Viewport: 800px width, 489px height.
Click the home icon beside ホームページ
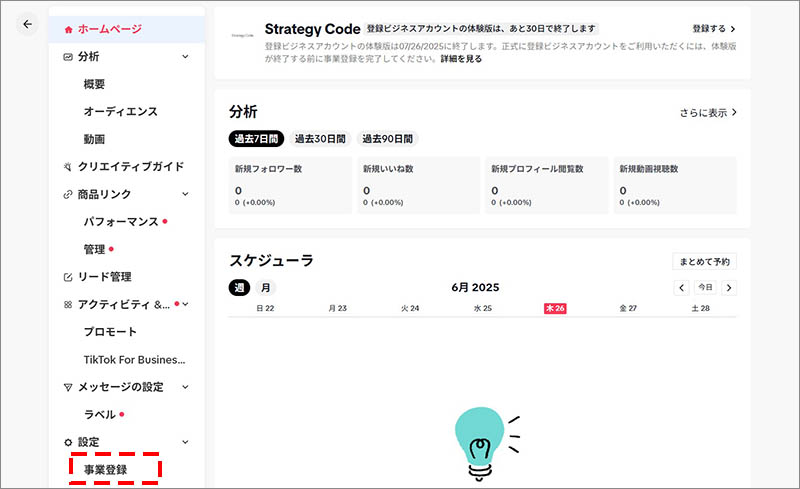[68, 29]
